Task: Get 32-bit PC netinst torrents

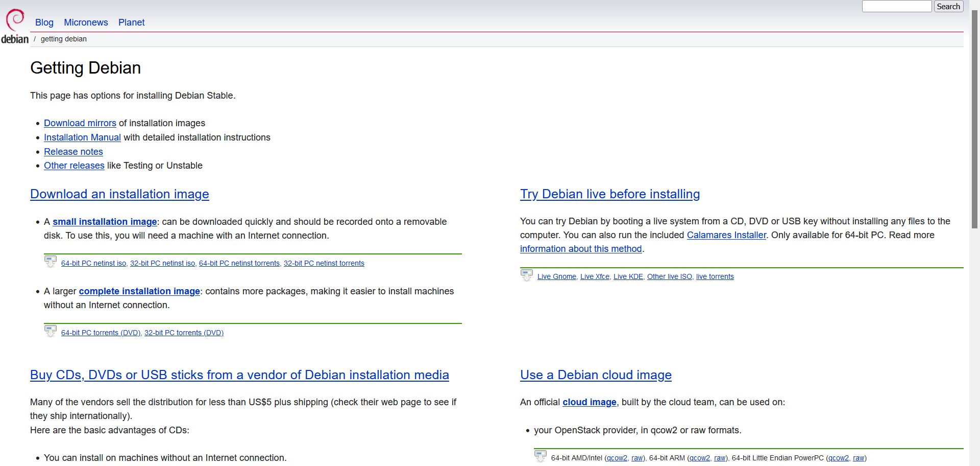Action: pyautogui.click(x=324, y=263)
